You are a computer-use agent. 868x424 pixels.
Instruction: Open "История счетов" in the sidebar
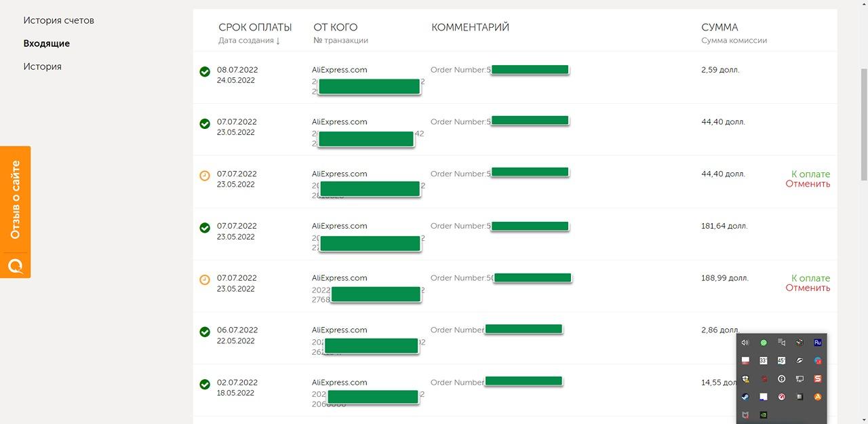click(x=59, y=20)
